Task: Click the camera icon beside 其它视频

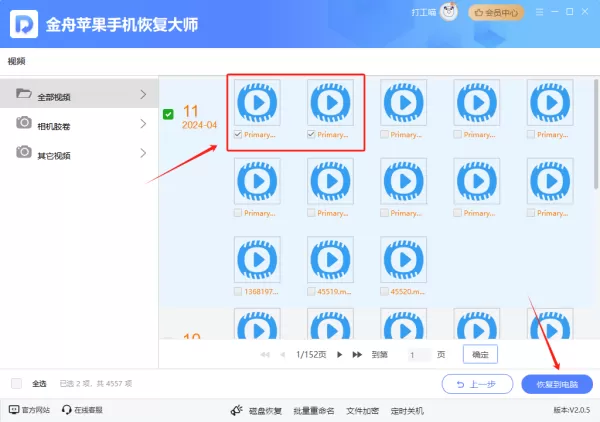Action: pyautogui.click(x=24, y=152)
